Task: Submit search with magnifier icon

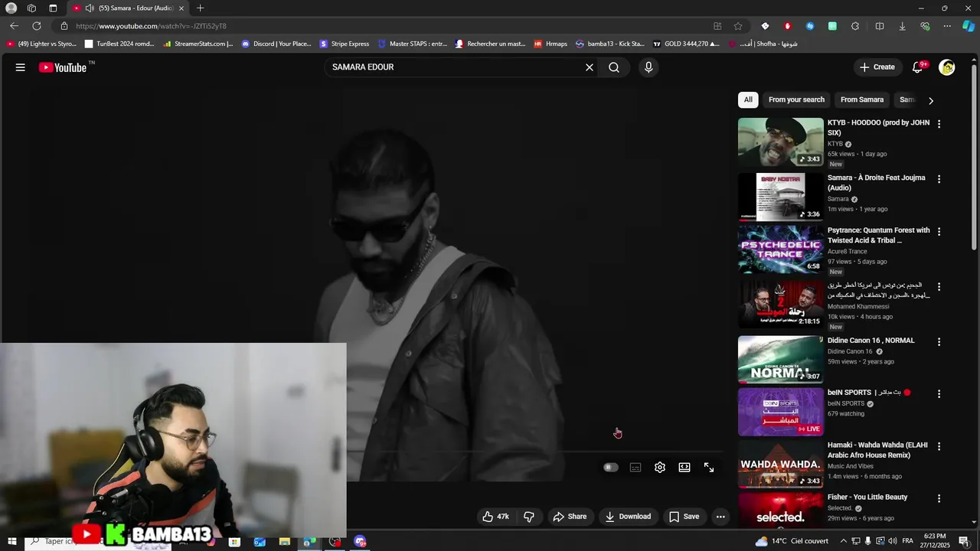Action: click(x=614, y=67)
